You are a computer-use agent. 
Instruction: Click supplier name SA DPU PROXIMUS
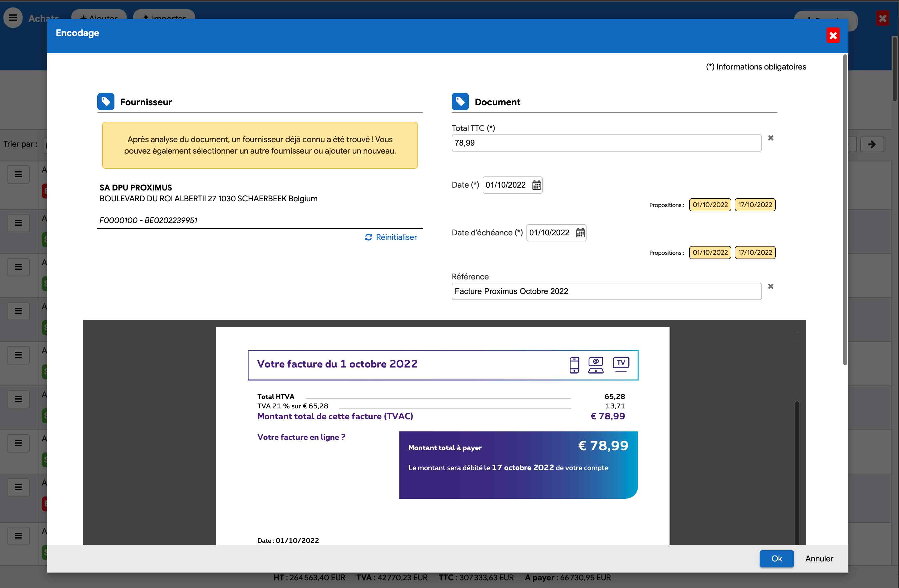(136, 188)
